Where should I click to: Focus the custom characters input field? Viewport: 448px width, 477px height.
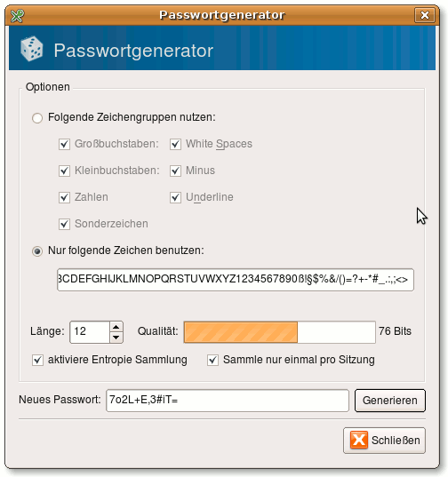coord(236,280)
